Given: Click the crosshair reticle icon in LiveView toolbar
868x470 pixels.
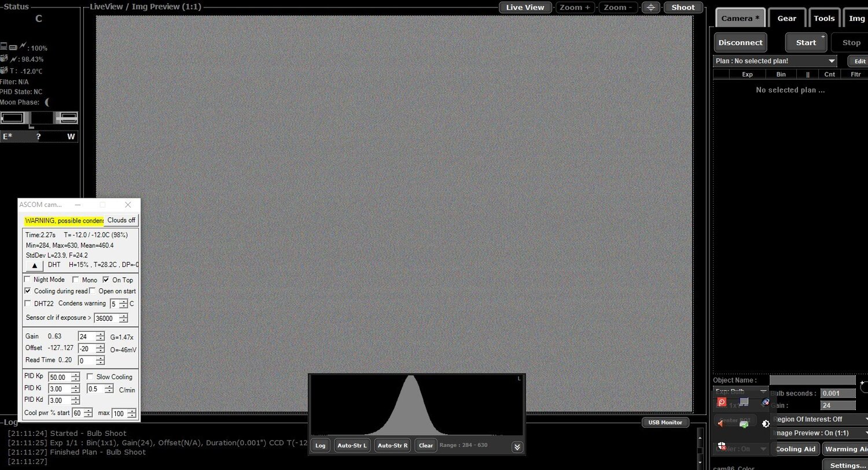Looking at the screenshot, I should 651,8.
